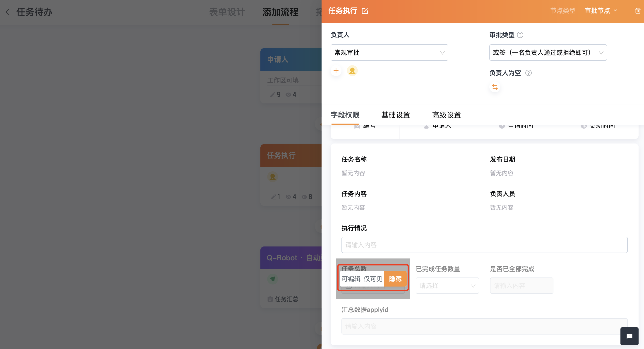Screen dimensions: 644x349
Task: Open the 常规审批 dropdown
Action: (x=389, y=53)
